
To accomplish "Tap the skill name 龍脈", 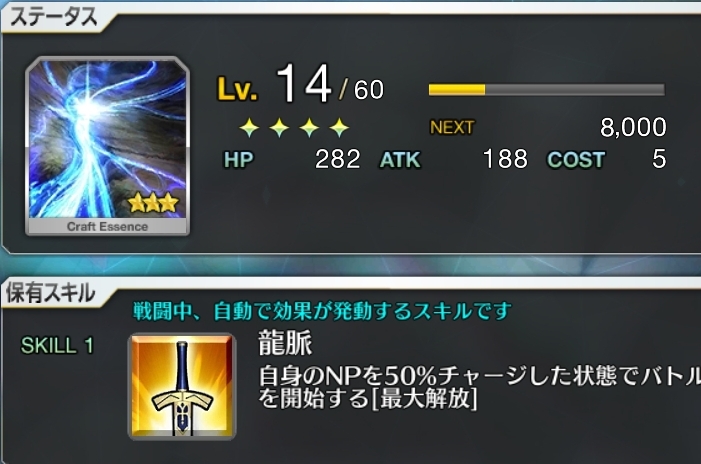I will 285,344.
